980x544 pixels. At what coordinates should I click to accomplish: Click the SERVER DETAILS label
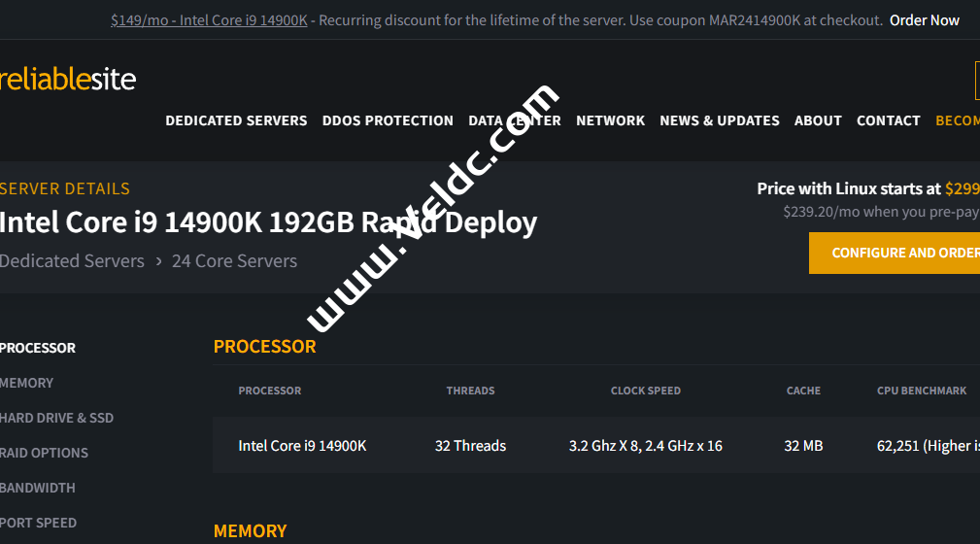(65, 188)
